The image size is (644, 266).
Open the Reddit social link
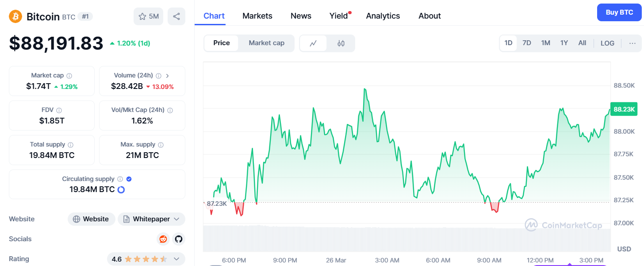(x=163, y=239)
